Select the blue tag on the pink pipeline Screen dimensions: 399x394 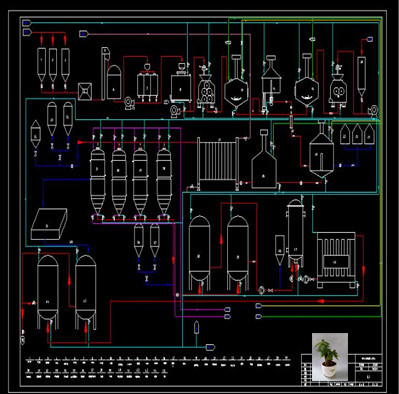(x=83, y=34)
